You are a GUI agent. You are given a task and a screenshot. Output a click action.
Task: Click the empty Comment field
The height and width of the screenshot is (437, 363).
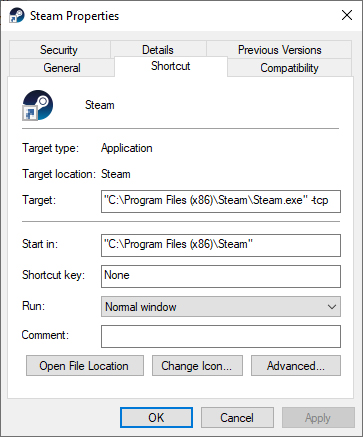[x=221, y=336]
